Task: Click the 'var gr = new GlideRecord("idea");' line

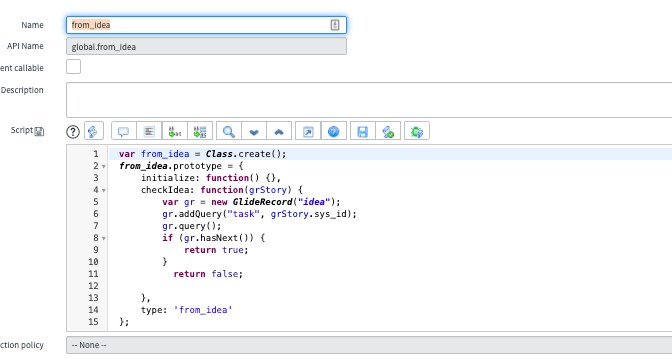Action: tap(251, 202)
